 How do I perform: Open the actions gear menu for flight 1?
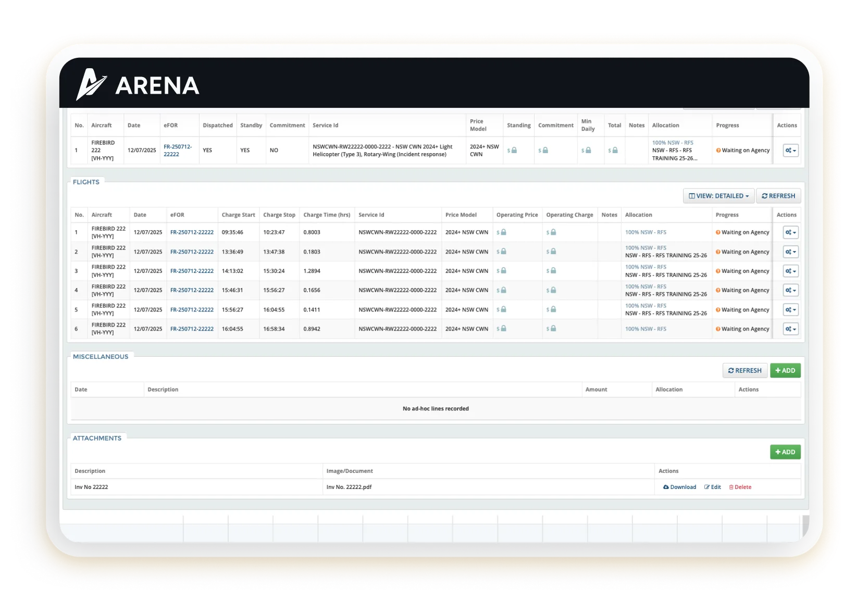pyautogui.click(x=790, y=232)
